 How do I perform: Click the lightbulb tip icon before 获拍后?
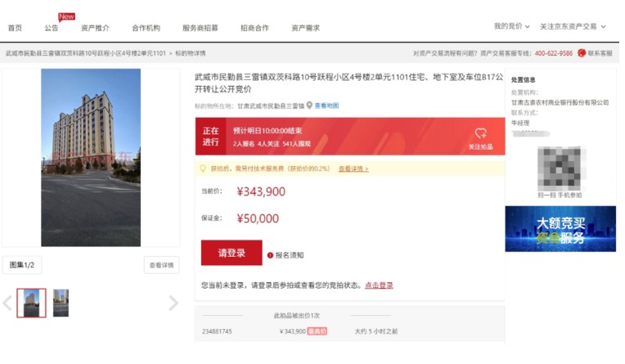(203, 169)
